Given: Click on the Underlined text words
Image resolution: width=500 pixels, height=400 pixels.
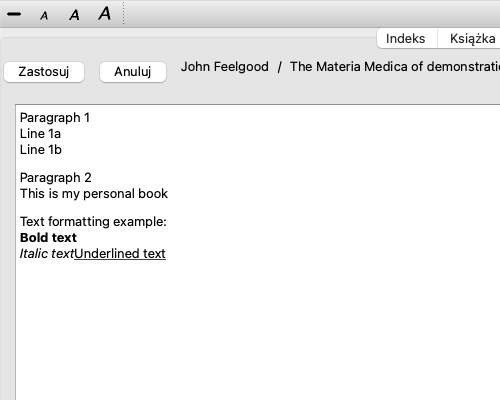Looking at the screenshot, I should pyautogui.click(x=120, y=254).
